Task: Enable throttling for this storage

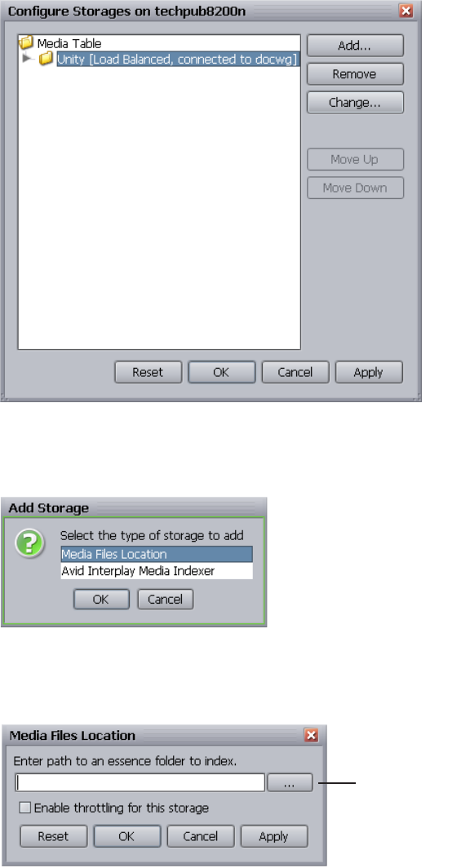Action: pyautogui.click(x=24, y=808)
